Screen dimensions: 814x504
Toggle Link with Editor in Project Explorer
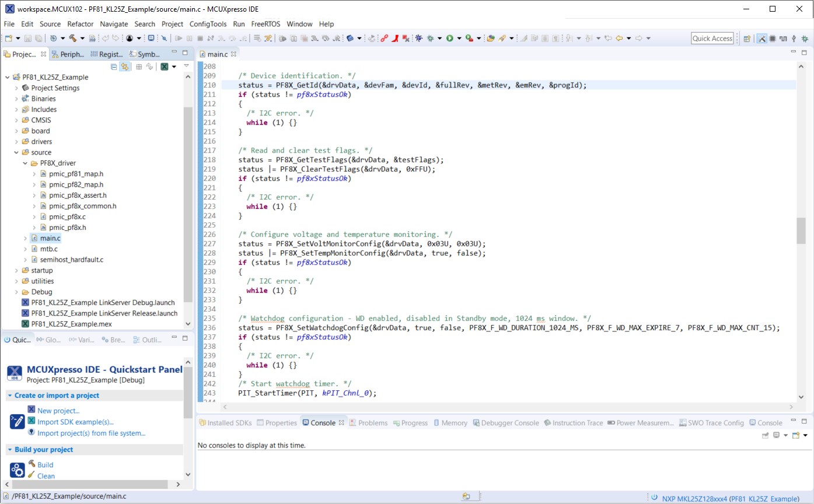pyautogui.click(x=124, y=67)
